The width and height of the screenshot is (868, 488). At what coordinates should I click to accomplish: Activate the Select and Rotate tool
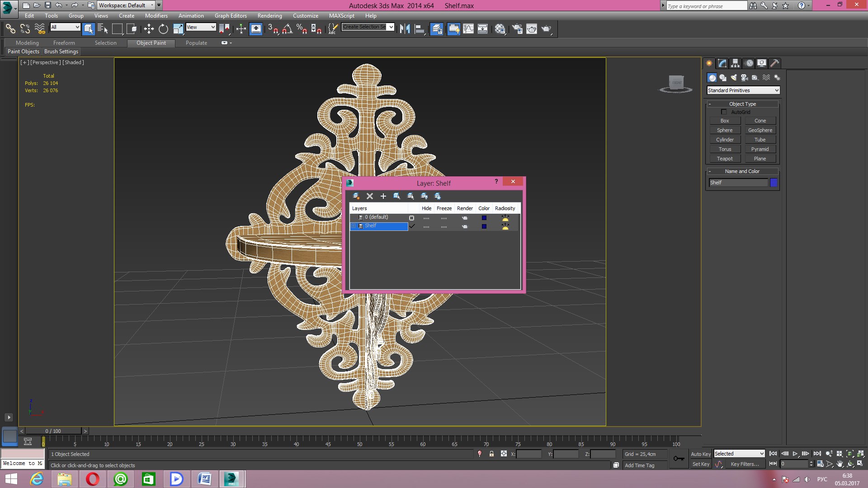coord(163,29)
